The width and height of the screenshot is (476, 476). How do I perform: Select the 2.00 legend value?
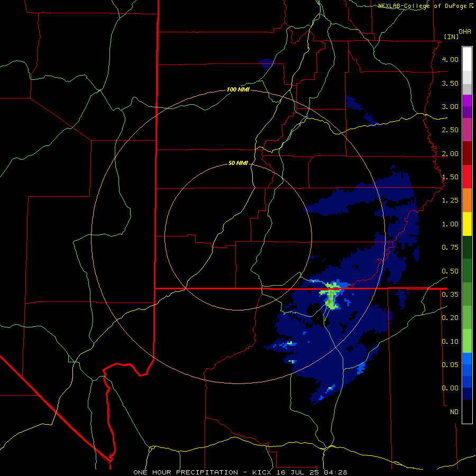450,153
